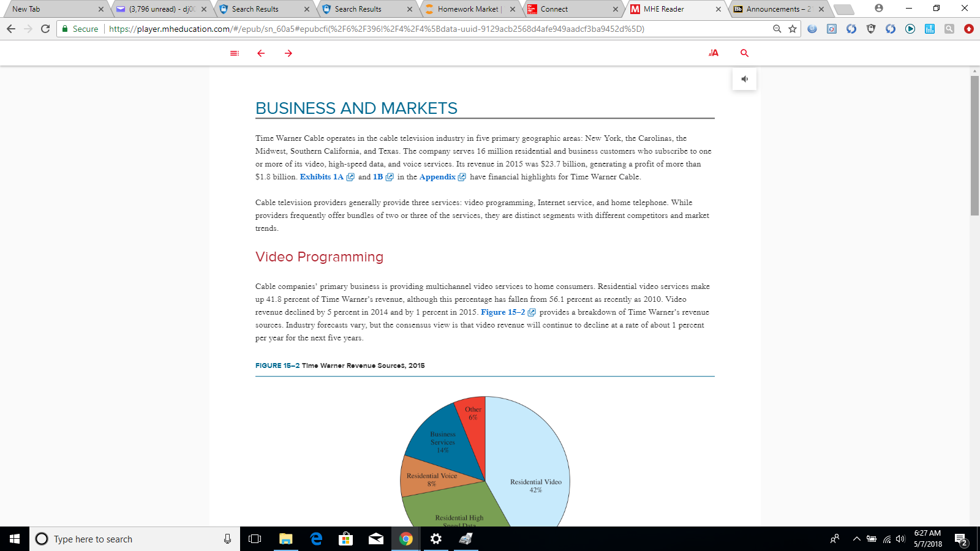Open the Windows Start menu
This screenshot has height=551, width=980.
point(15,539)
